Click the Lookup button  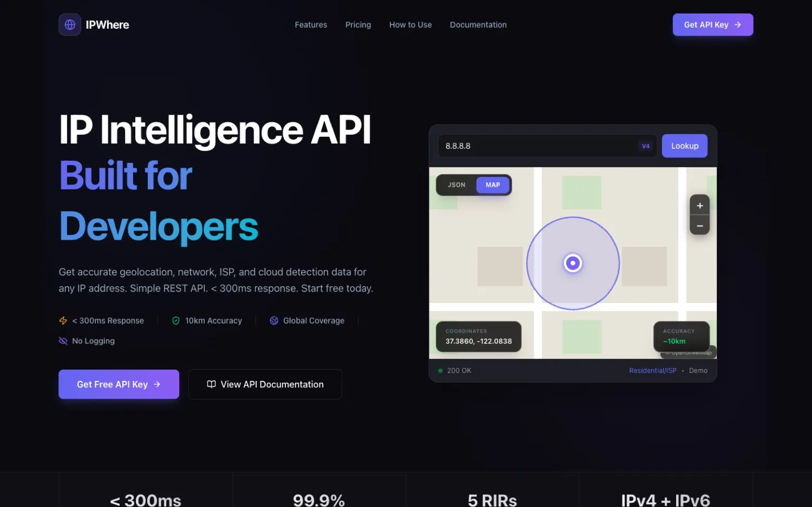pos(685,146)
